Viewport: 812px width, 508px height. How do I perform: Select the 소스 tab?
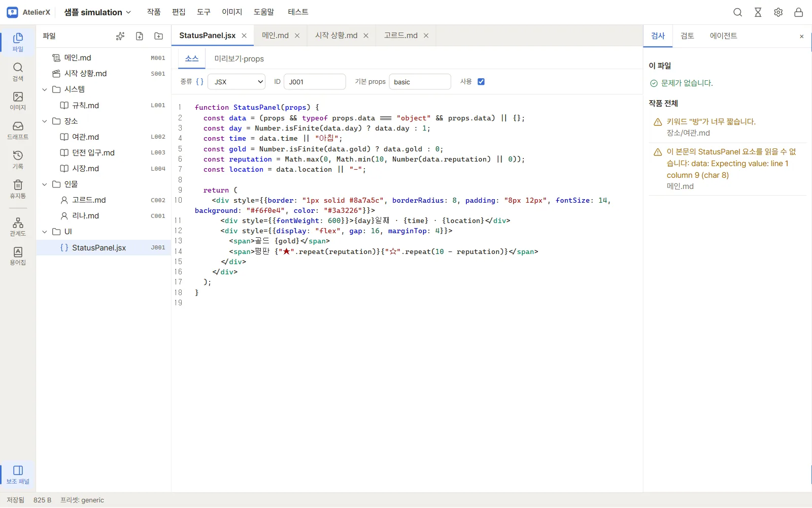pos(192,59)
